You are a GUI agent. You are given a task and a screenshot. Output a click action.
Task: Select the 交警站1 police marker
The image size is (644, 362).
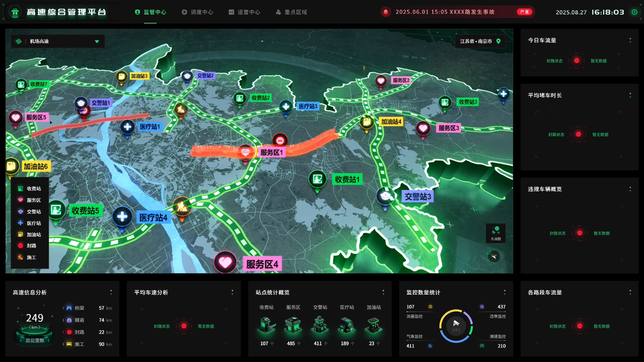coord(81,103)
